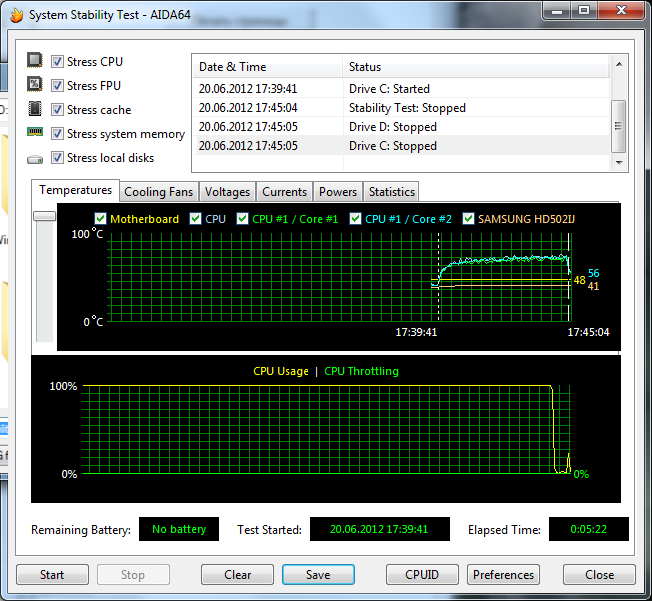Save the stability test results
Screen dimensions: 652x601
[x=318, y=575]
